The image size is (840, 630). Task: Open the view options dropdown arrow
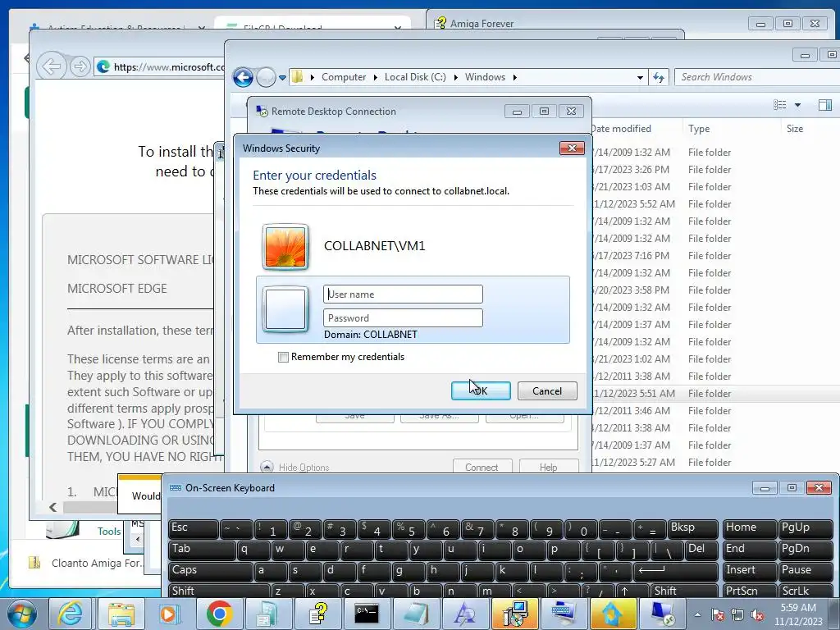[797, 105]
